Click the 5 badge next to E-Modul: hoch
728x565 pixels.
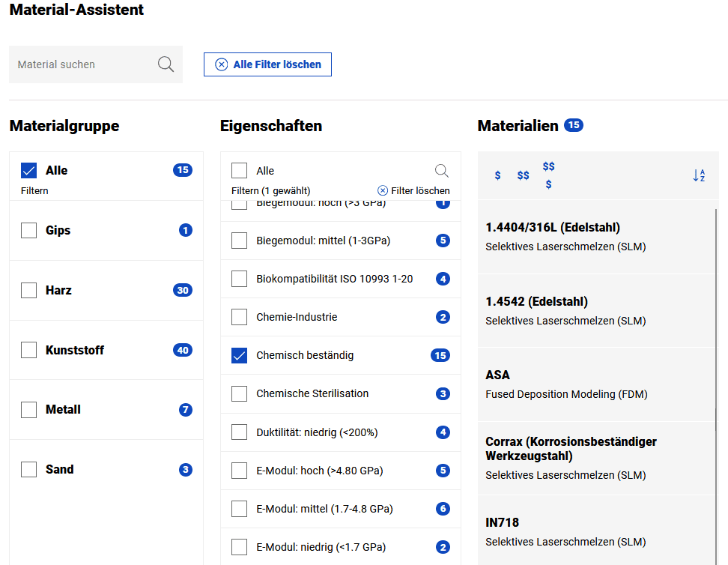point(443,471)
